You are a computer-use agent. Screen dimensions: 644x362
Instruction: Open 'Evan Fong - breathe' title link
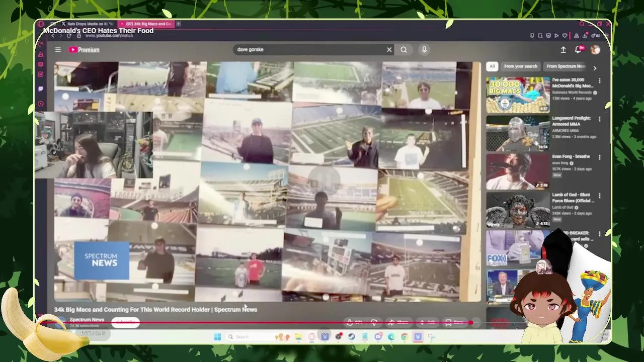click(571, 156)
